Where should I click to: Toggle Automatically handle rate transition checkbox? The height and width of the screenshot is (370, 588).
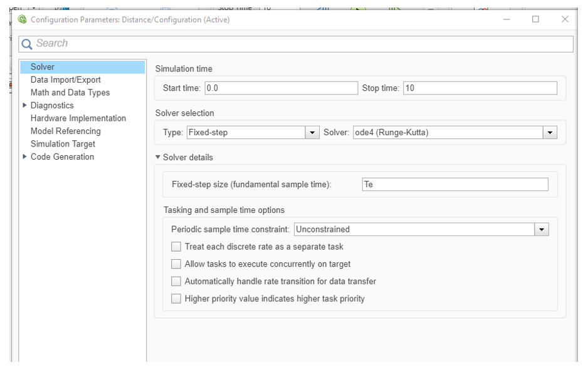(x=176, y=282)
